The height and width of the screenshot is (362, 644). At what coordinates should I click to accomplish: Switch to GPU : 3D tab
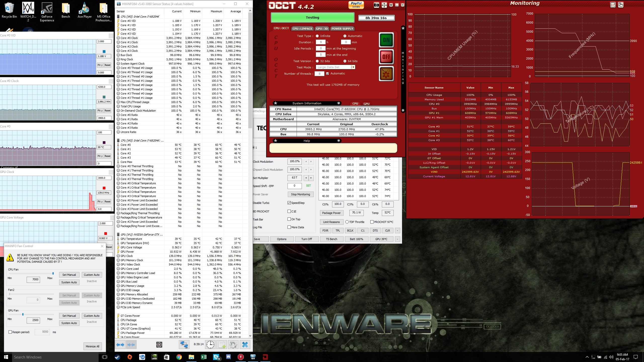(322, 29)
